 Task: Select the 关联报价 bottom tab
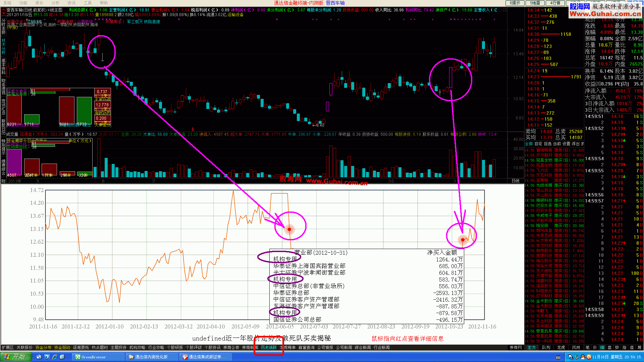click(24, 348)
